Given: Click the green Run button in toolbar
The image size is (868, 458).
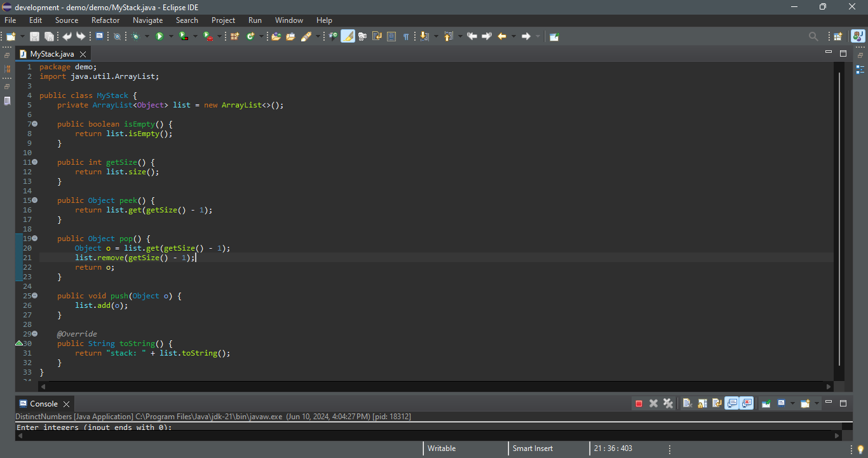Looking at the screenshot, I should [159, 36].
